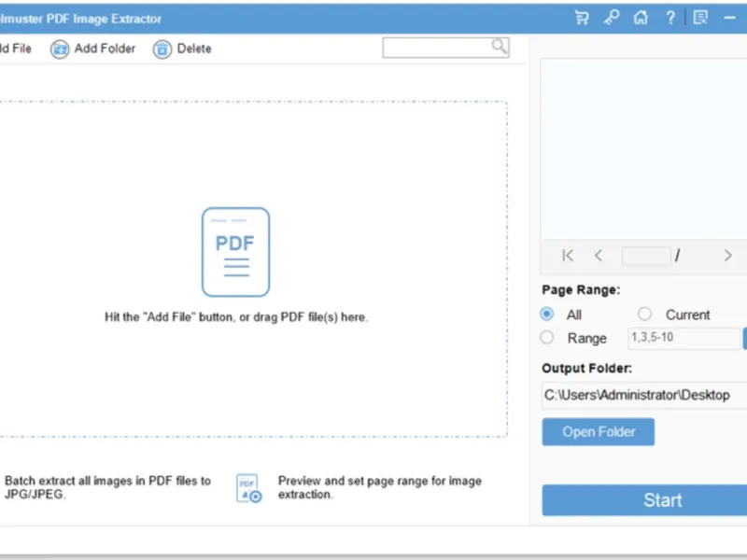Click the Output Folder label
Image resolution: width=747 pixels, height=560 pixels.
tap(586, 368)
